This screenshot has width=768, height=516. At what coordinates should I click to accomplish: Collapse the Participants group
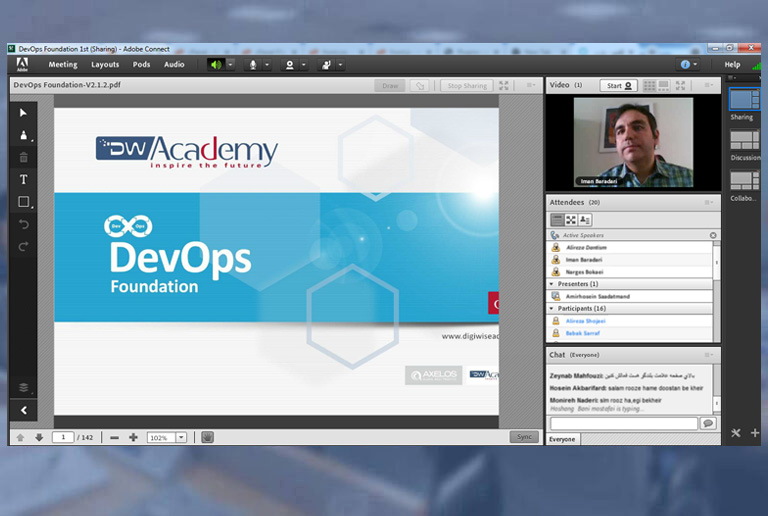coord(552,308)
